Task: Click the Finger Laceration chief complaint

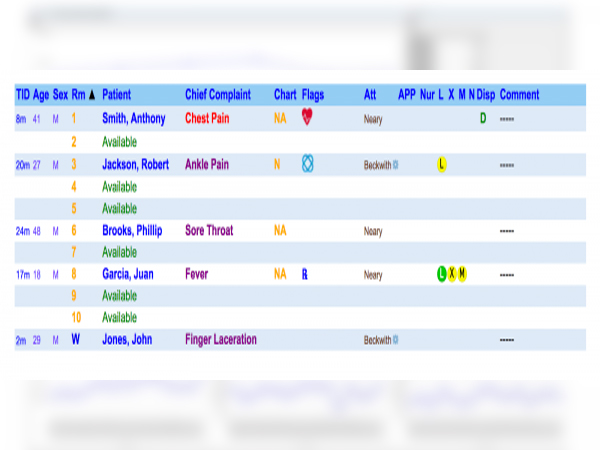Action: pos(221,340)
